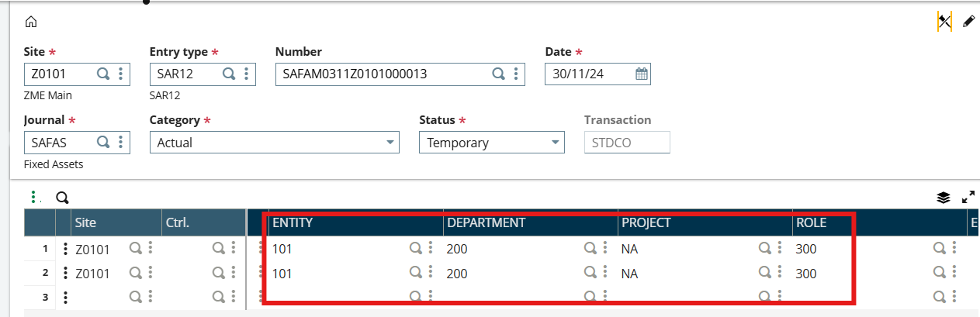Open DEPARTMENT lookup in row 2
980x317 pixels.
(x=590, y=273)
